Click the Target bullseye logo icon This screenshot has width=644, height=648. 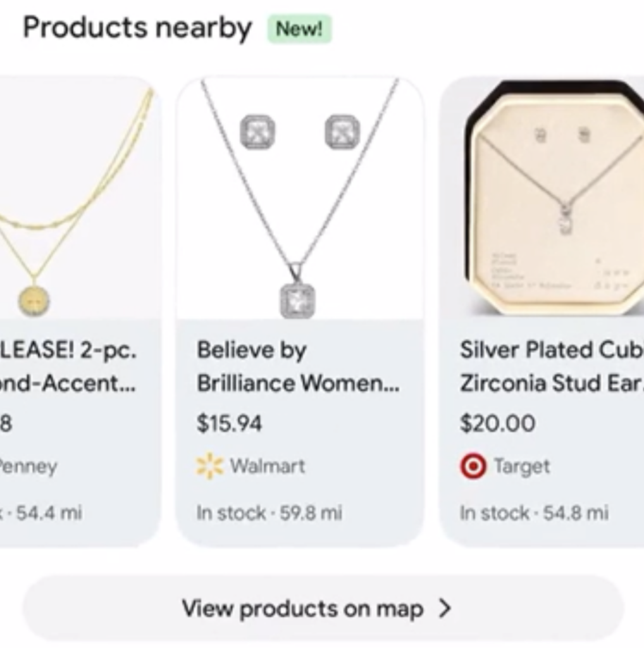pyautogui.click(x=473, y=467)
